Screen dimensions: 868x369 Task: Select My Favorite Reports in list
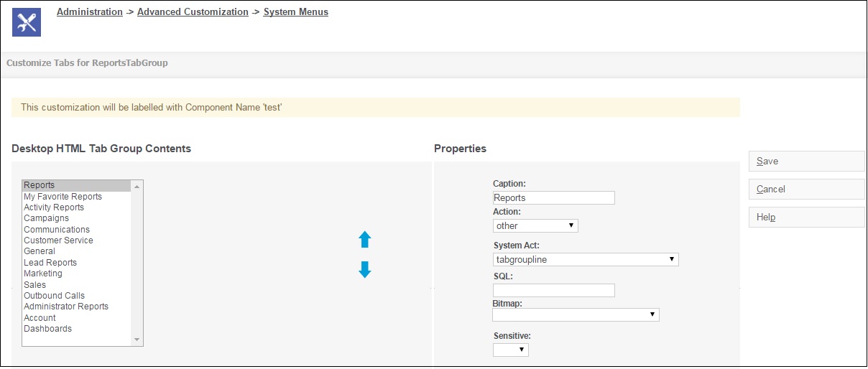tap(63, 197)
